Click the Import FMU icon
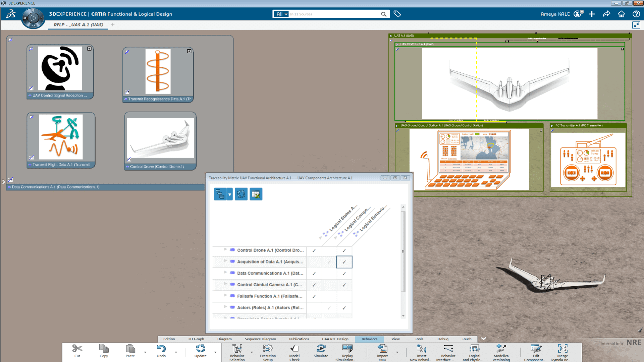 point(382,349)
